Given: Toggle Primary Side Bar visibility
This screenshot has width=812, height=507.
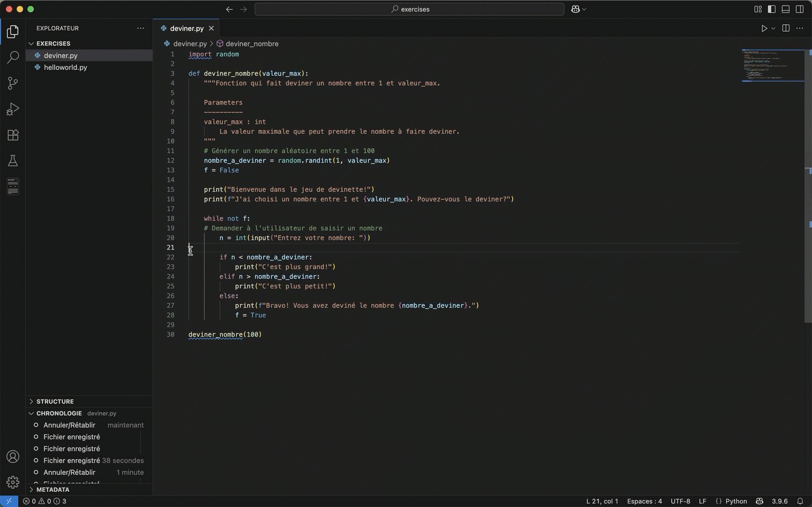Looking at the screenshot, I should 772,9.
